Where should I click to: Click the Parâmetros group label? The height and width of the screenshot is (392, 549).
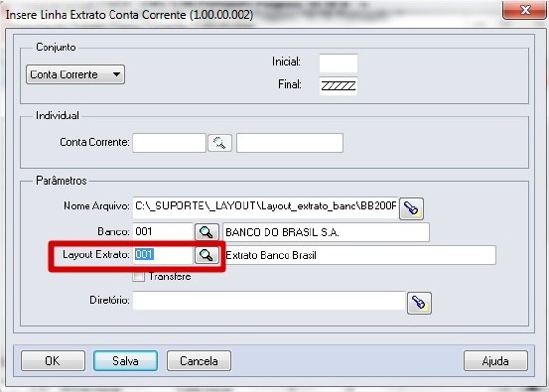coord(62,181)
